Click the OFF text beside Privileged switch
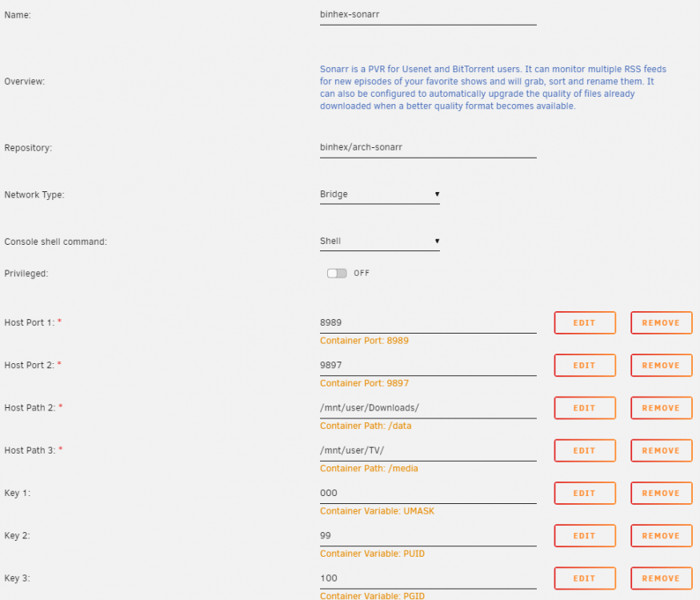Screen dimensions: 700x600 coord(361,274)
